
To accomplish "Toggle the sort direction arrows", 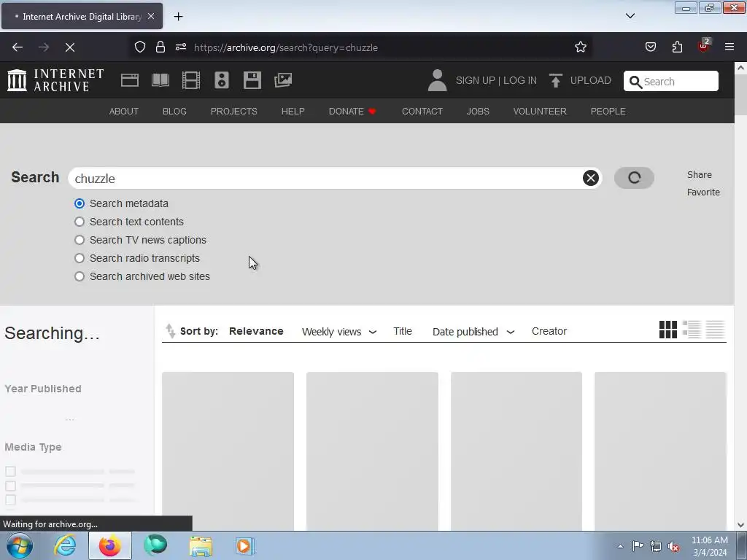I will [x=170, y=330].
